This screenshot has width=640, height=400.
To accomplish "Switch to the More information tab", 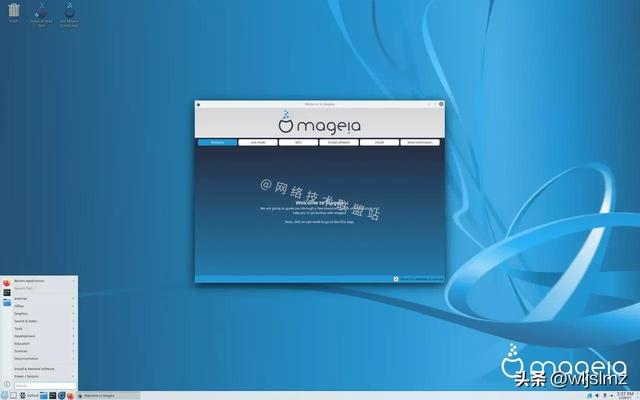I will tap(420, 142).
